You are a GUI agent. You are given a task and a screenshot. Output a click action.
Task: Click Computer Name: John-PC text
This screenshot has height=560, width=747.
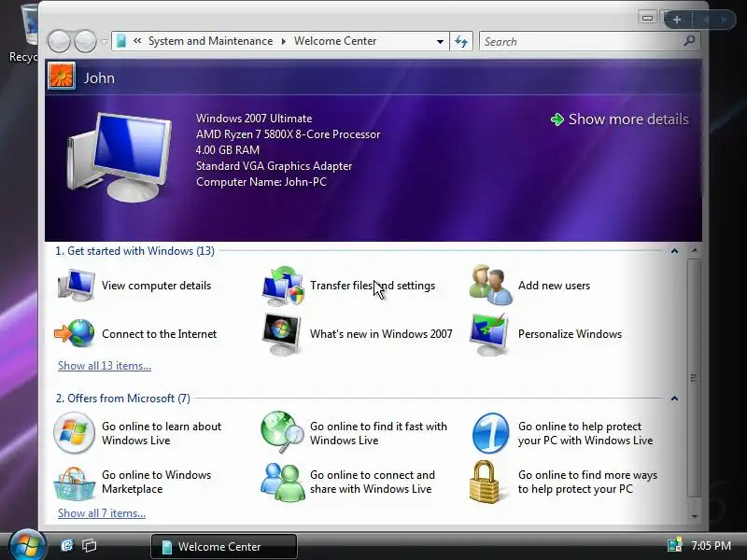pos(261,182)
